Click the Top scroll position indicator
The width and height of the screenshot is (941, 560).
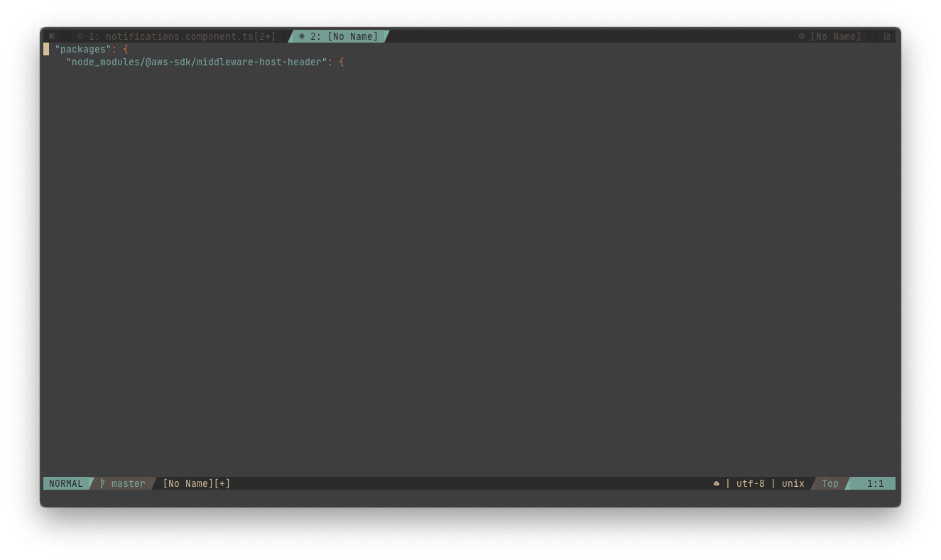click(x=830, y=483)
